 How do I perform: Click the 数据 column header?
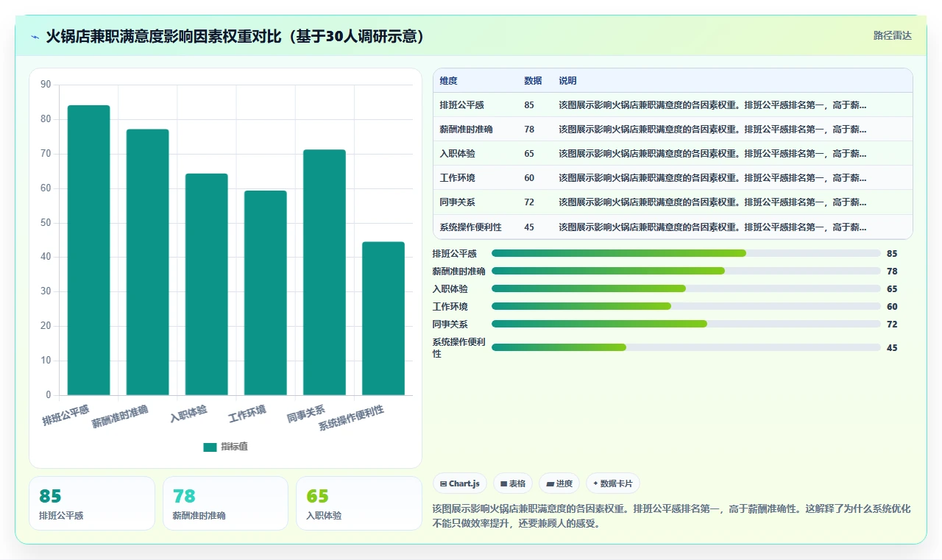[533, 80]
